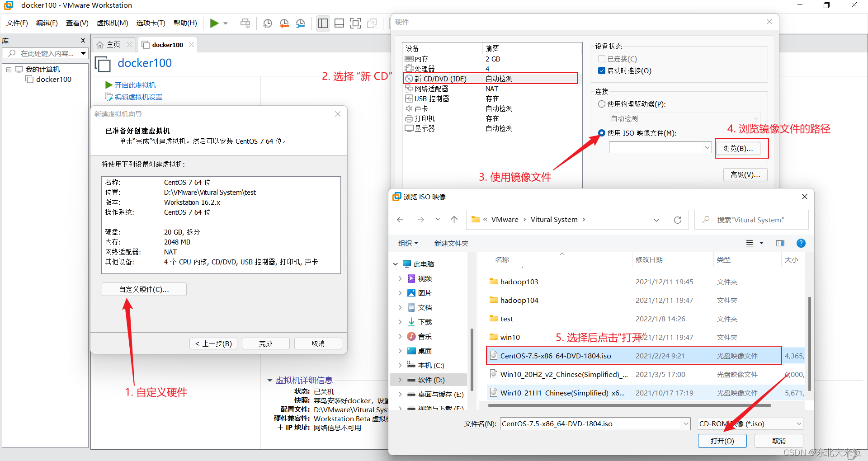Click 完成 in the new VM wizard
The height and width of the screenshot is (461, 868).
tap(266, 343)
